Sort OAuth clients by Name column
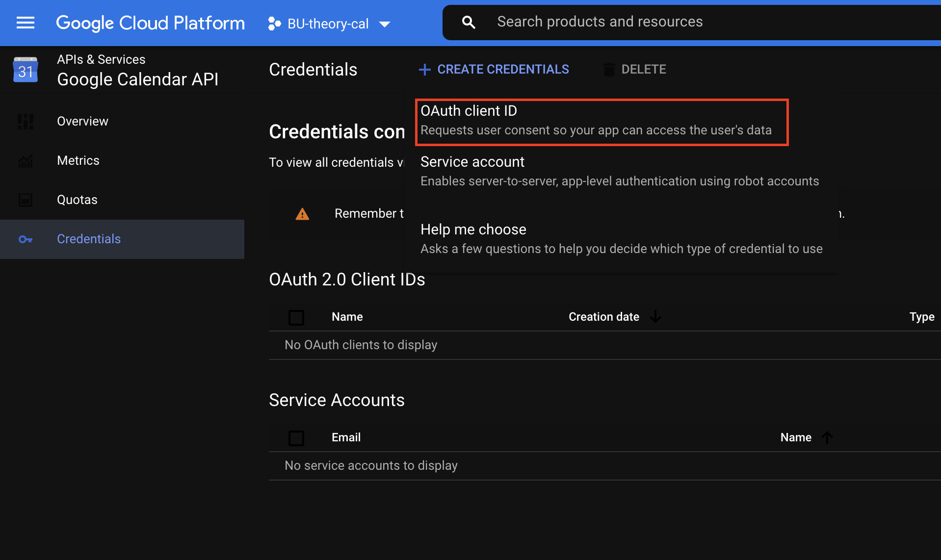Screen dimensions: 941x560 pos(347,317)
